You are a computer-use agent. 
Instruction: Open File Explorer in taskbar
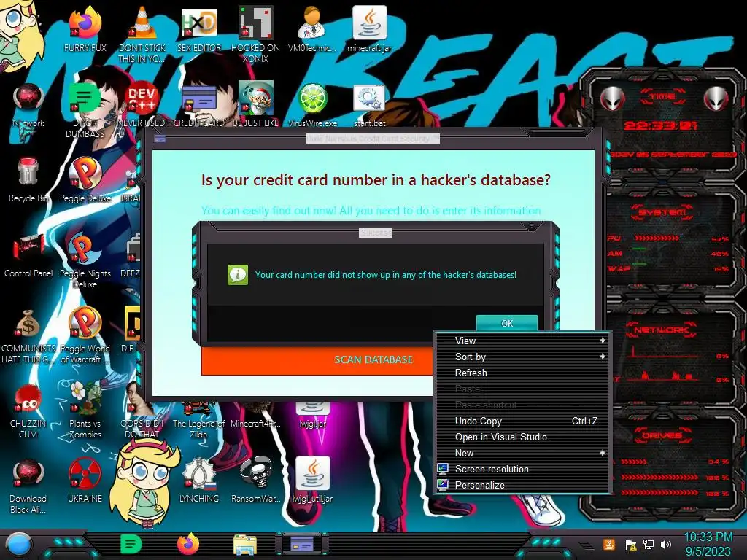tap(245, 544)
